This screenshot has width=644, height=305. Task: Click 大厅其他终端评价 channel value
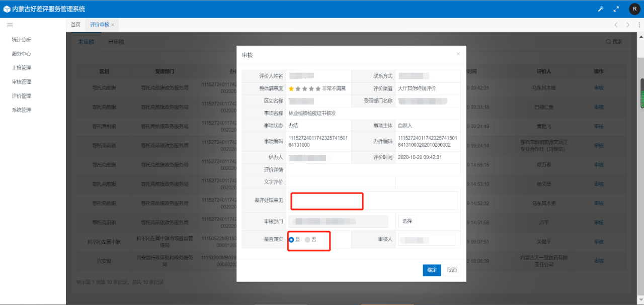click(417, 88)
